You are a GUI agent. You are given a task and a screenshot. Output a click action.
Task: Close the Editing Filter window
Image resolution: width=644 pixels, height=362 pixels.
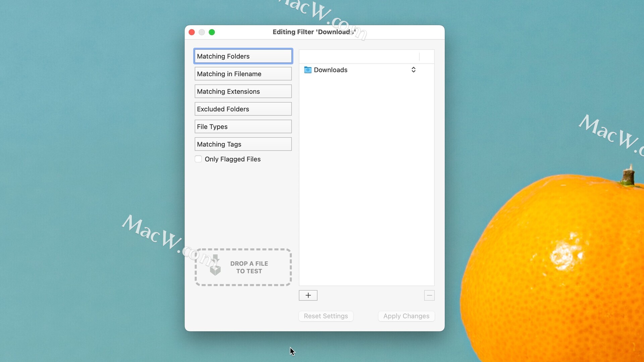[x=192, y=32]
